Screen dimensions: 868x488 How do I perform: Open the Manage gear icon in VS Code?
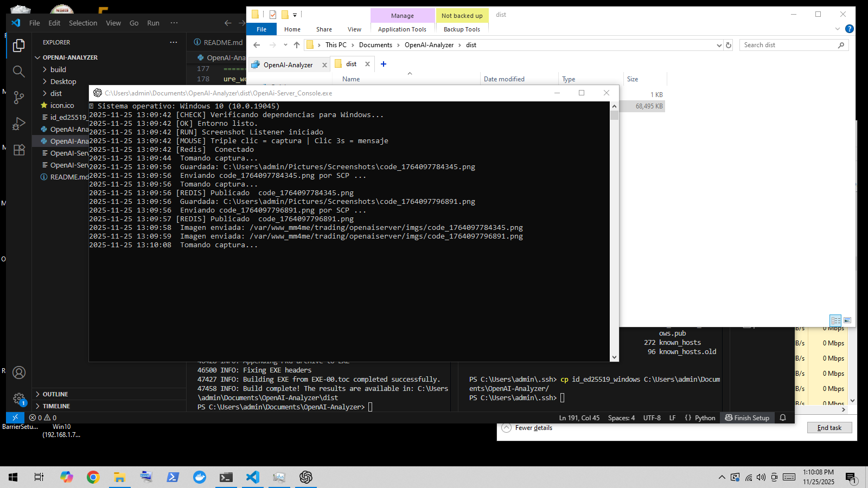[x=19, y=399]
